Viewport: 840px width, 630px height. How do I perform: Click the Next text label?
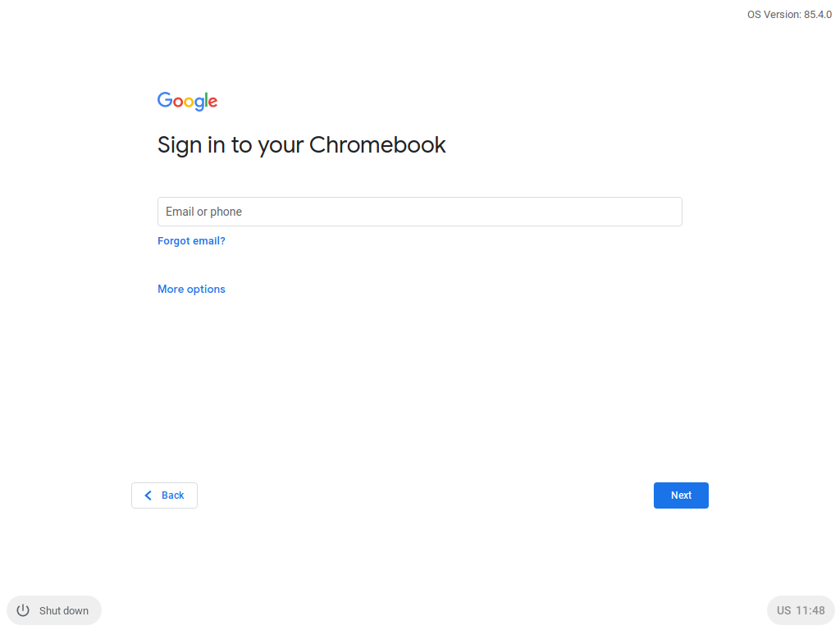point(681,495)
